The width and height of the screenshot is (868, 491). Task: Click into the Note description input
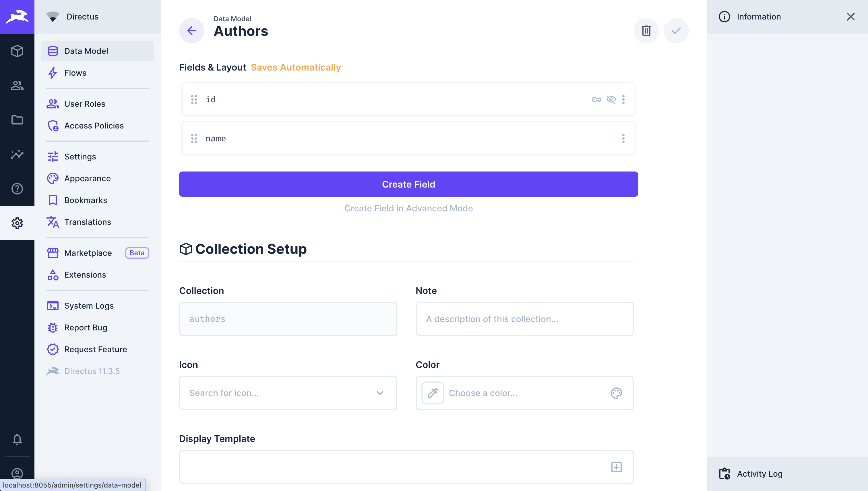click(524, 319)
